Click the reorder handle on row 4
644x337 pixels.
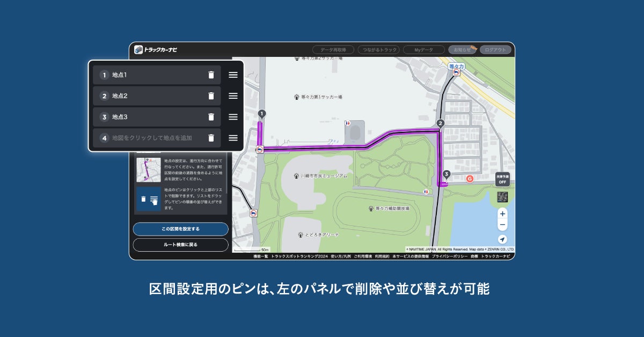click(233, 138)
